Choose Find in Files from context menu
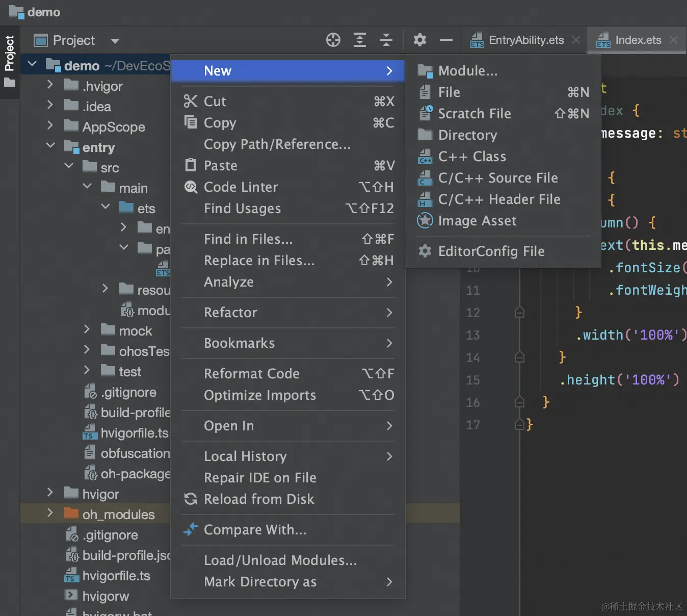687x616 pixels. point(288,239)
